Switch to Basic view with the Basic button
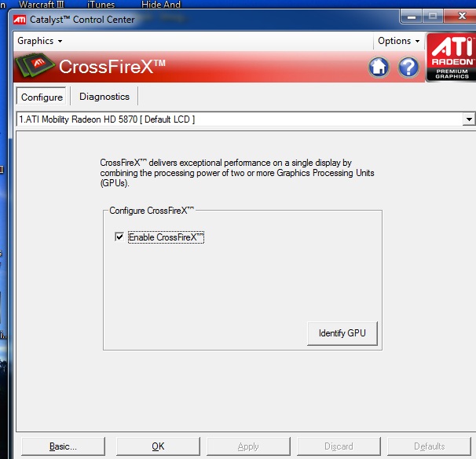476x459 pixels. pyautogui.click(x=63, y=446)
